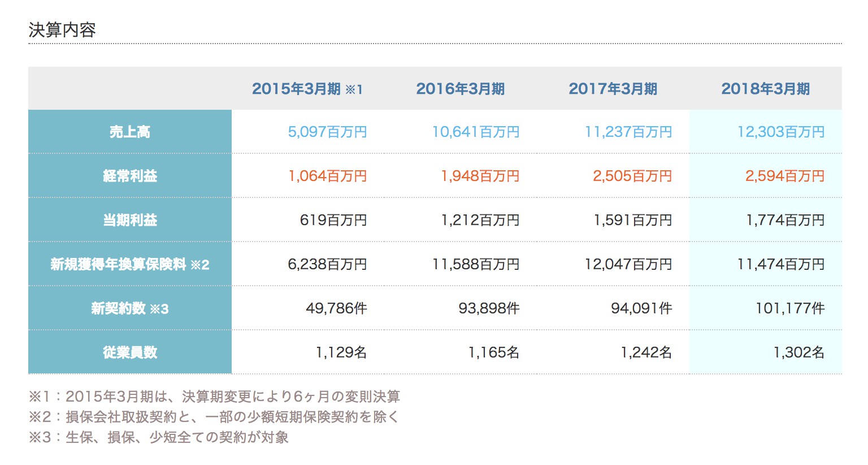Select the 売上高 row label
The image size is (868, 465).
click(130, 132)
